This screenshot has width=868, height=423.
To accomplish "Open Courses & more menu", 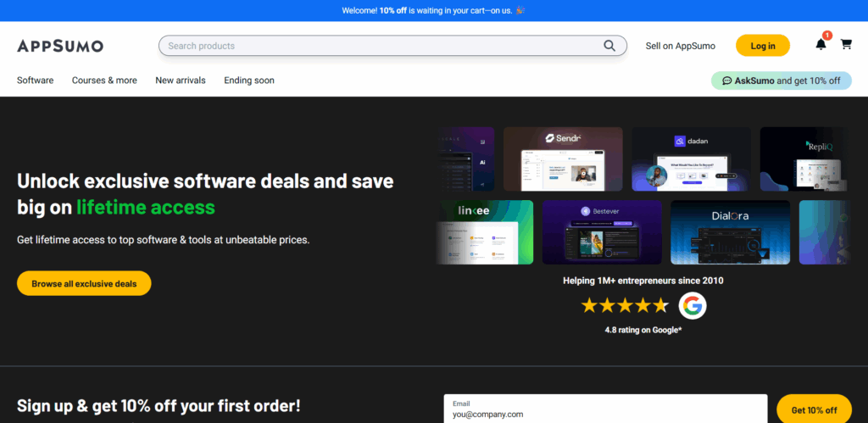I will click(x=104, y=81).
